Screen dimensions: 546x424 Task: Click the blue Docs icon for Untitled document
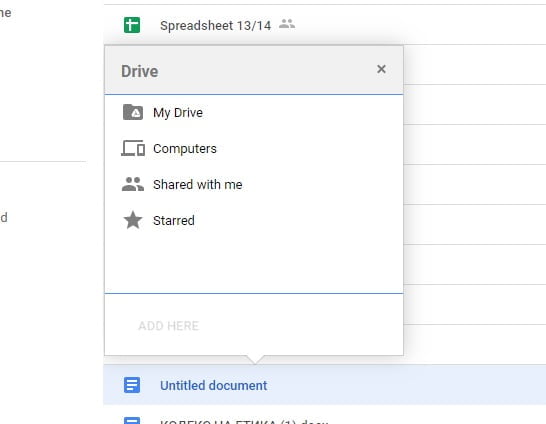coord(132,385)
